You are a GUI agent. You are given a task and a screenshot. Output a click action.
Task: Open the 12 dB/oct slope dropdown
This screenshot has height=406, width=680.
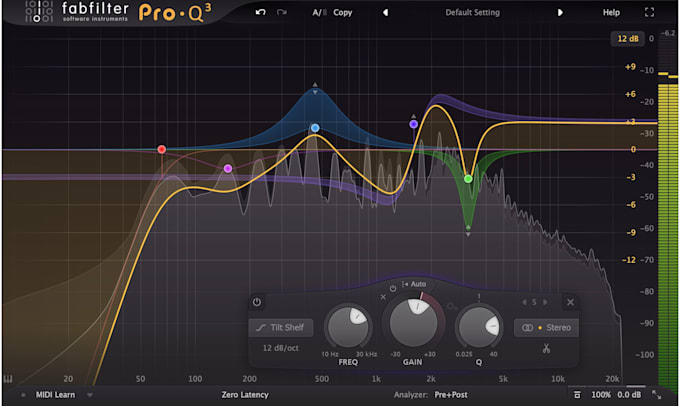click(x=281, y=348)
